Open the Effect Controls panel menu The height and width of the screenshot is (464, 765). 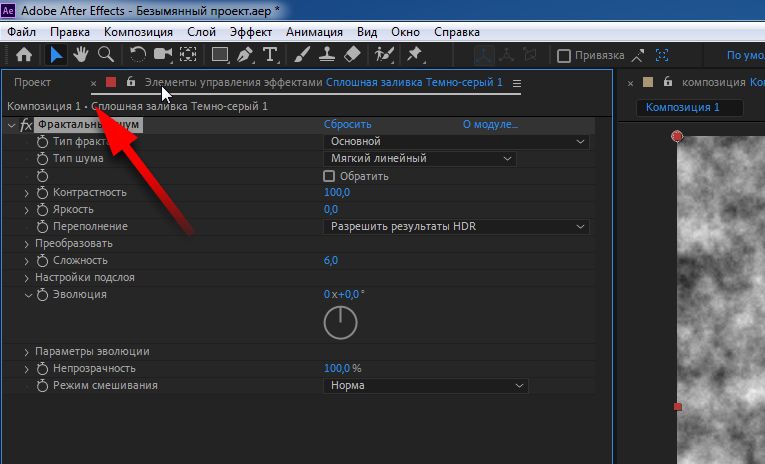coord(517,83)
